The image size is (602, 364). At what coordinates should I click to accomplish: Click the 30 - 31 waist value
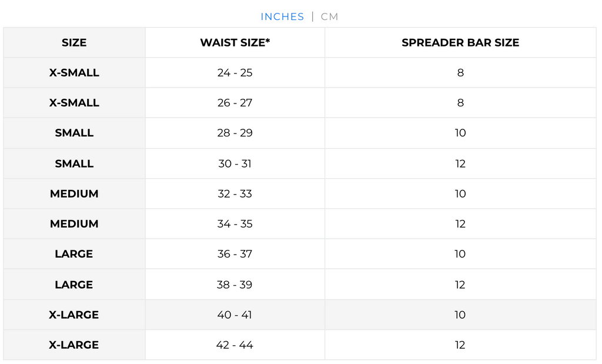tap(235, 163)
